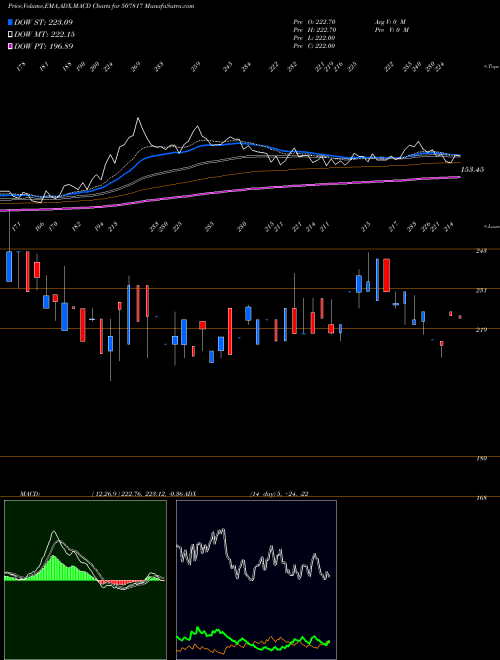Click the chart title mentioning MunafaSutra.com
Screen dimensions: 500x660
click(101, 6)
